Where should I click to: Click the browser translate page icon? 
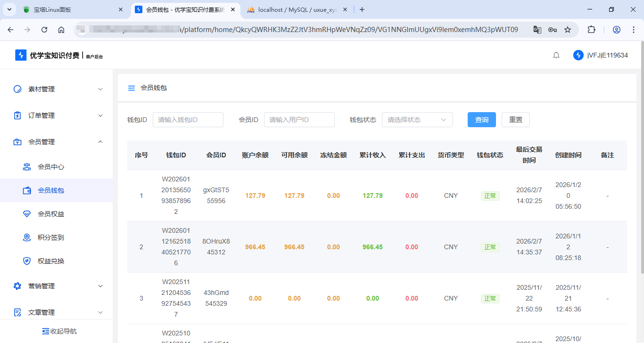[x=537, y=30]
